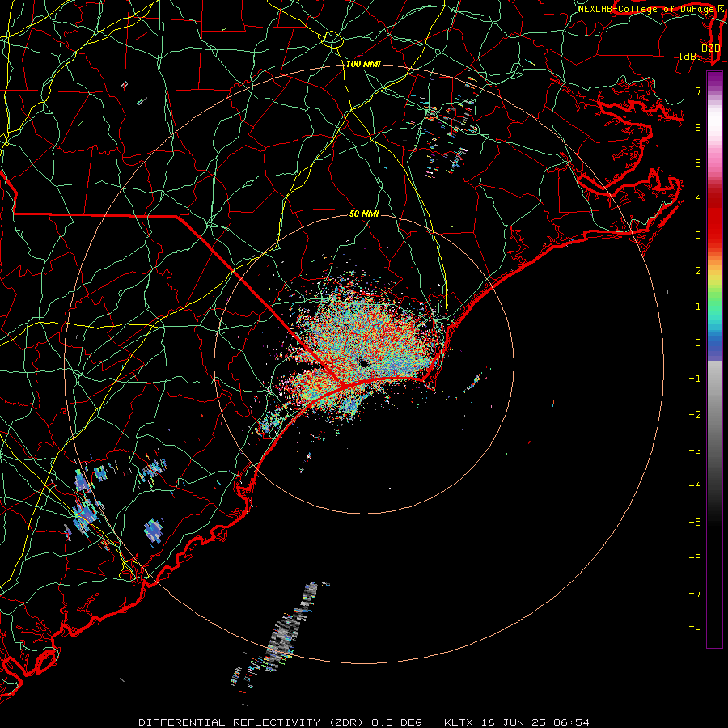
Task: Click the 0 tick value on the color scale
Action: 698,343
